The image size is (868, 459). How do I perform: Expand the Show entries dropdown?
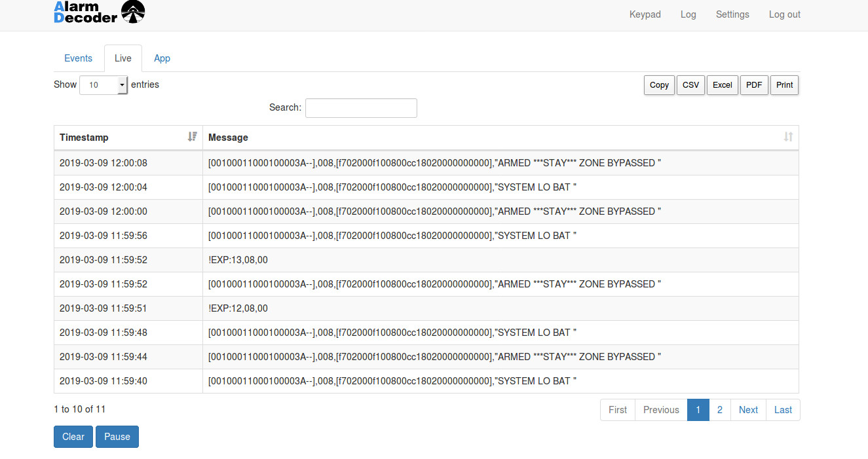(x=104, y=85)
